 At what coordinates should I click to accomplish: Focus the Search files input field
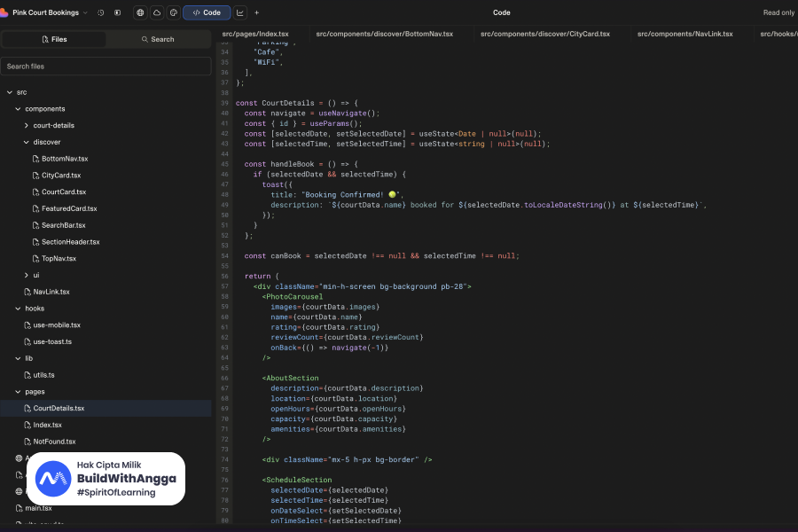pos(106,66)
